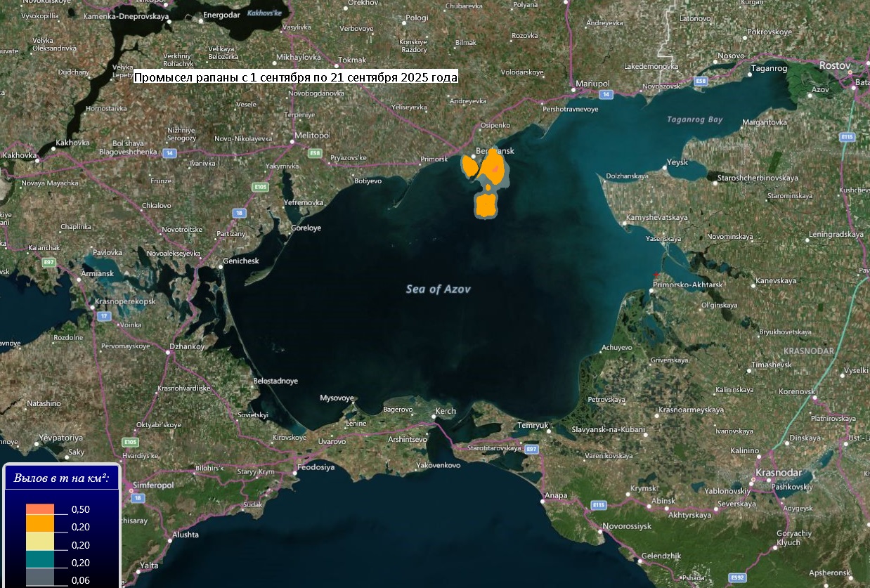Click the southern orange catch zone below Berdyansk
Image resolution: width=870 pixels, height=588 pixels.
pyautogui.click(x=486, y=205)
